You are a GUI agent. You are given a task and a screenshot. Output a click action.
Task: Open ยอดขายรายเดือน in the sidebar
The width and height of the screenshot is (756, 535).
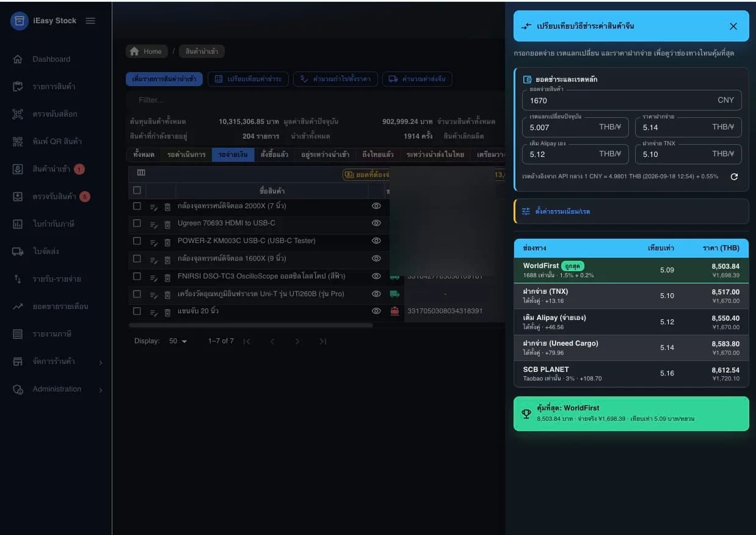tap(60, 307)
